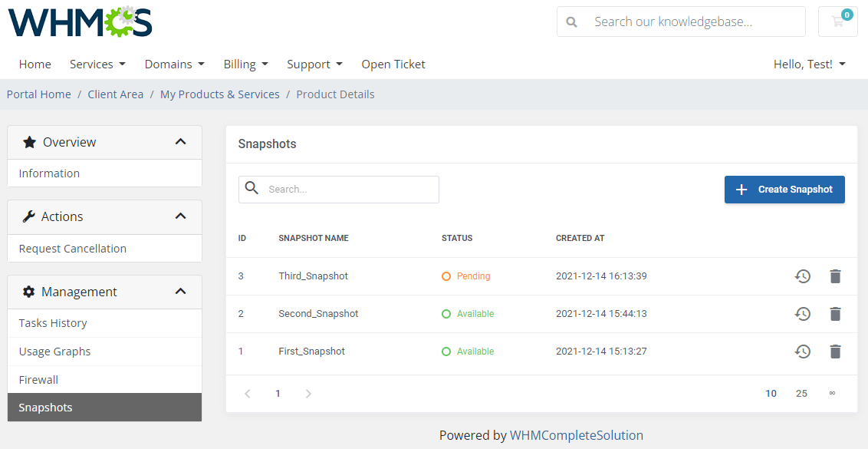
Task: Open the Billing dropdown menu
Action: [246, 64]
